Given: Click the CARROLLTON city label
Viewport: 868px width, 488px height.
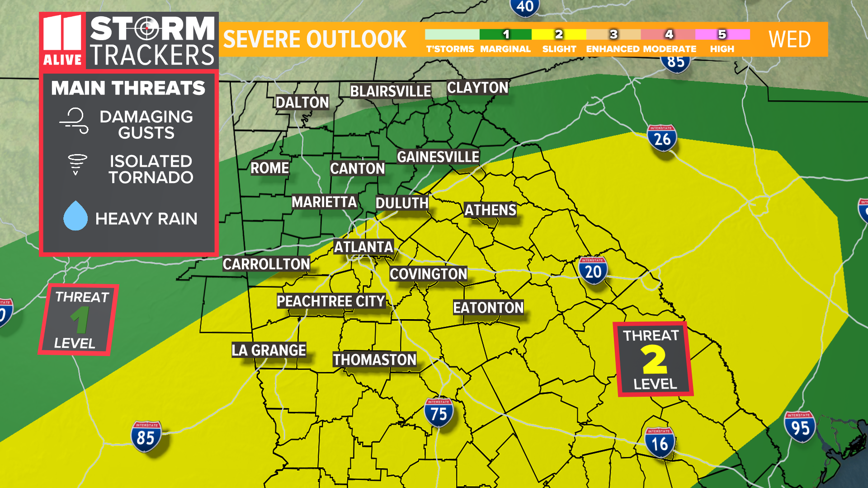Looking at the screenshot, I should (266, 264).
